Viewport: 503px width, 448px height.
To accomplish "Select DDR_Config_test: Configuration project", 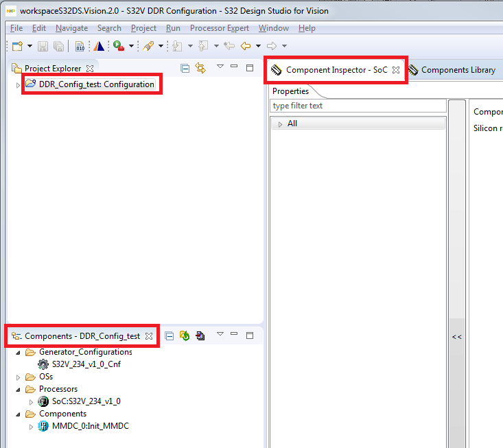I will 90,84.
